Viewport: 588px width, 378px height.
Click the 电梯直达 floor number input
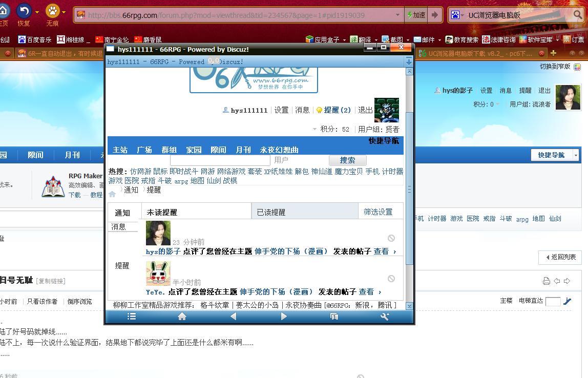tap(553, 301)
